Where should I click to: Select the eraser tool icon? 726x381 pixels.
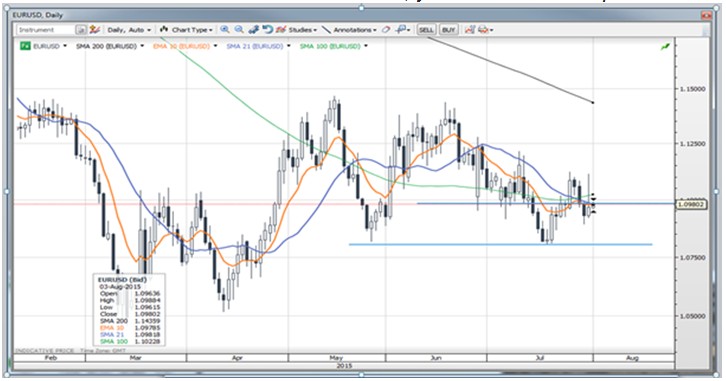point(386,30)
